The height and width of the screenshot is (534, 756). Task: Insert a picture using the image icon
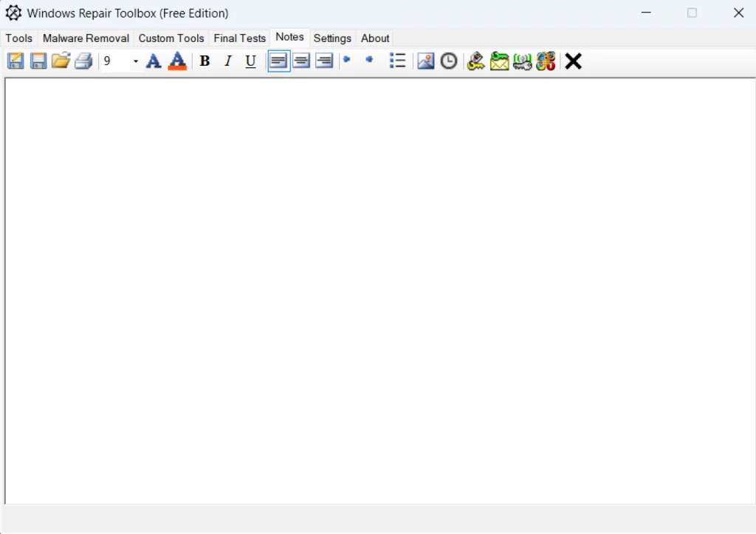[426, 61]
